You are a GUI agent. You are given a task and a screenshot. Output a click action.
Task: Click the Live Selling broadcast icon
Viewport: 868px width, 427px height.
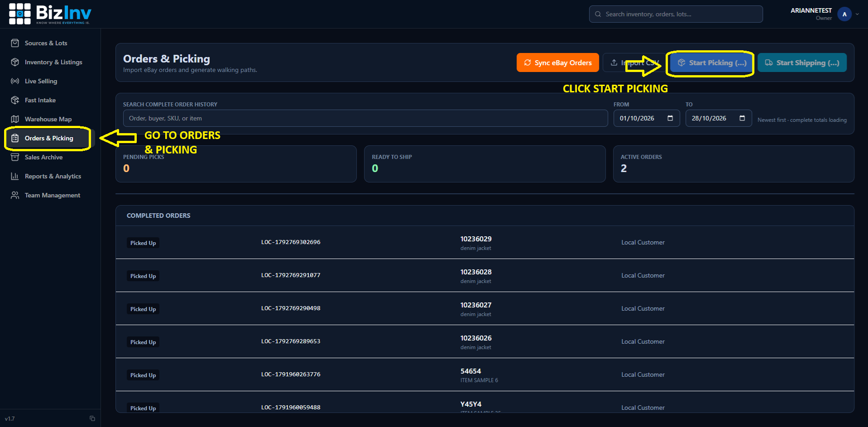(x=15, y=81)
